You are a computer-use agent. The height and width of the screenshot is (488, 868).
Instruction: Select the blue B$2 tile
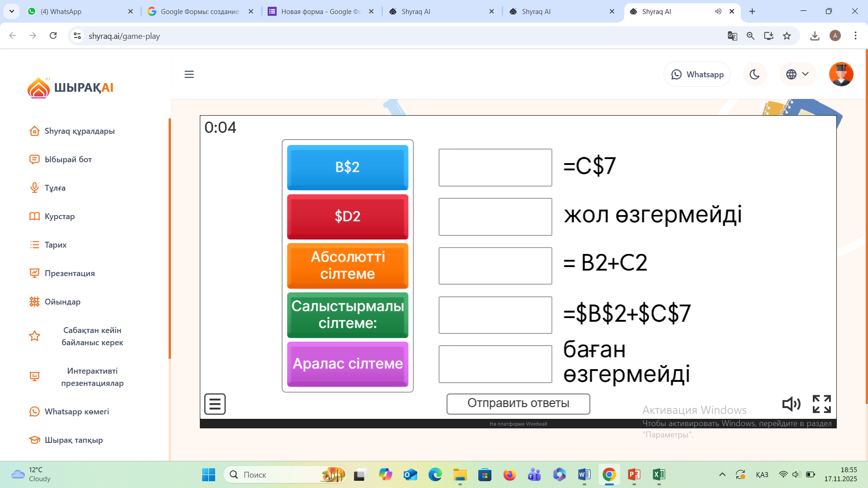point(347,167)
